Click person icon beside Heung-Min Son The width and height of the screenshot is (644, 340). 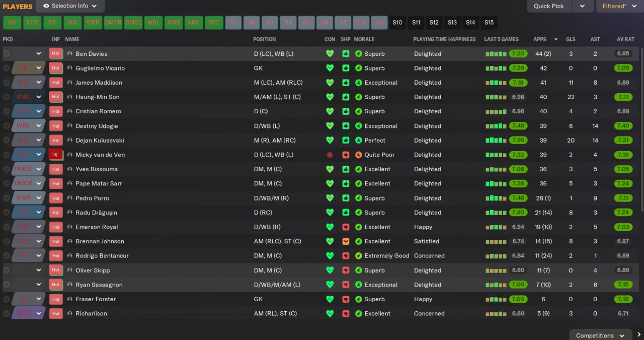coord(70,97)
